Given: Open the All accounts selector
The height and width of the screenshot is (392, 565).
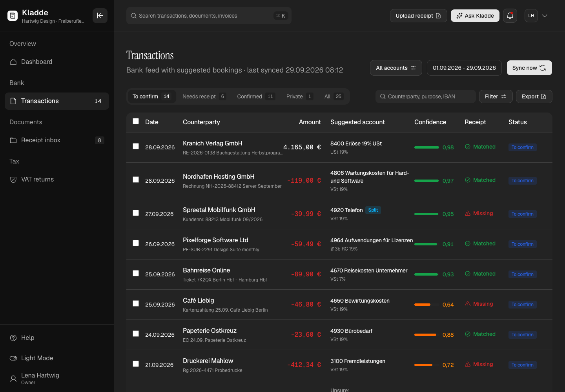Looking at the screenshot, I should [x=396, y=68].
